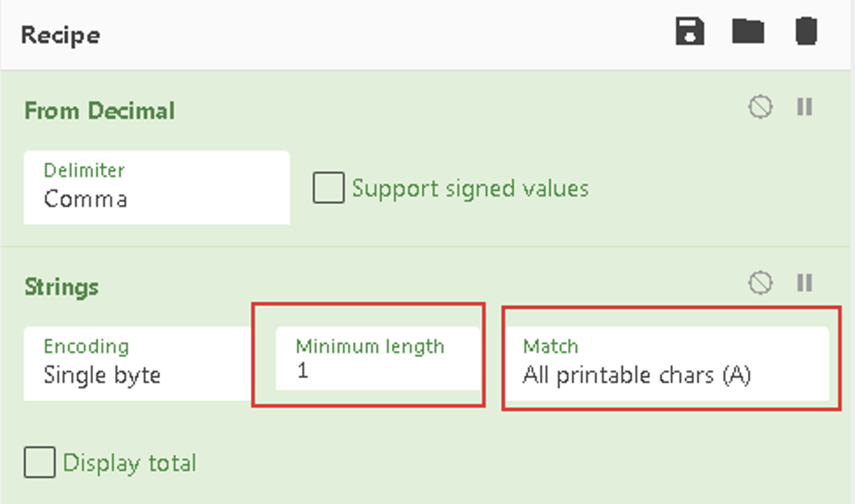Open the Delimiter dropdown showing Comma
The height and width of the screenshot is (504, 855).
pyautogui.click(x=157, y=188)
